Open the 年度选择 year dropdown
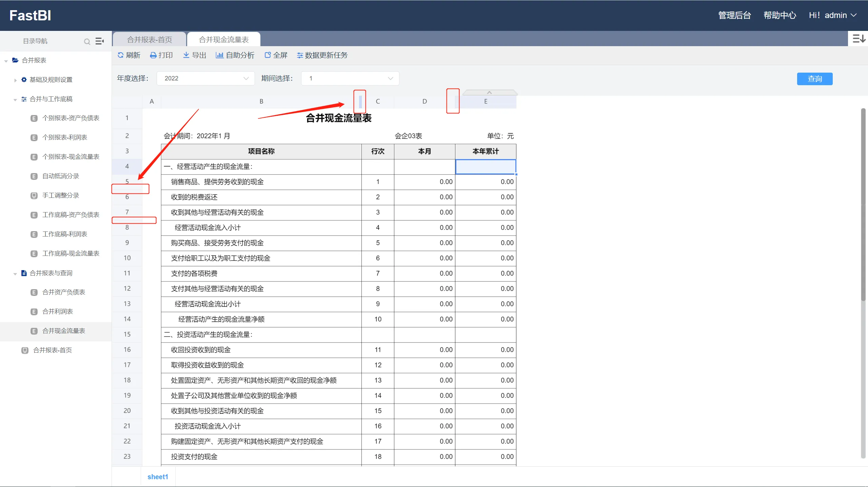 click(206, 78)
